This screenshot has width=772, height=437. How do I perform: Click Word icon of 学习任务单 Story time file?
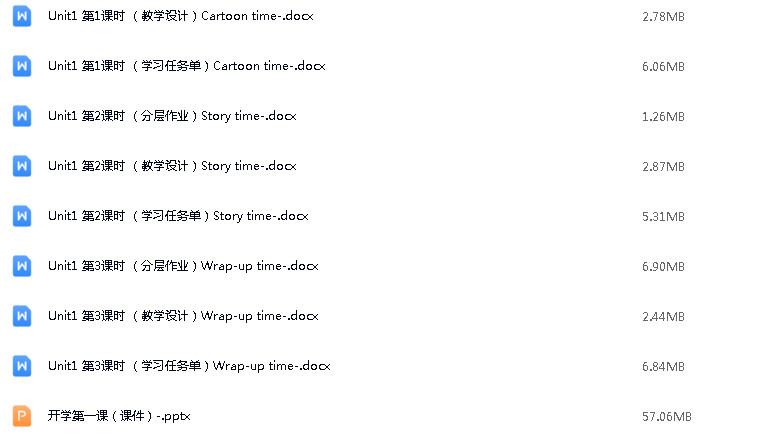tap(22, 216)
